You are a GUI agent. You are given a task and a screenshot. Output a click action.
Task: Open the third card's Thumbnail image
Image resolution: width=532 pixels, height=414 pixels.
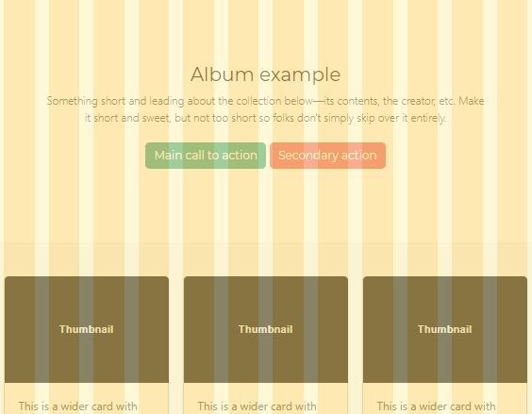[x=445, y=329]
